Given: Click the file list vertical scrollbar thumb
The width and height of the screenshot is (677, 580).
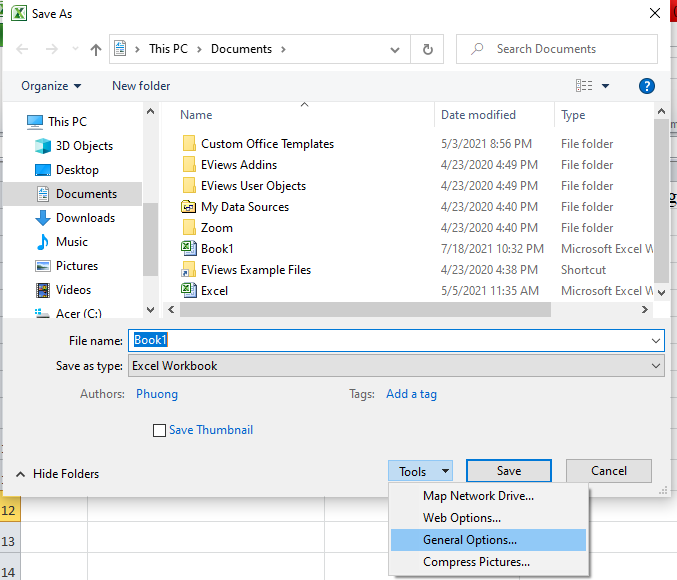Looking at the screenshot, I should tap(661, 201).
